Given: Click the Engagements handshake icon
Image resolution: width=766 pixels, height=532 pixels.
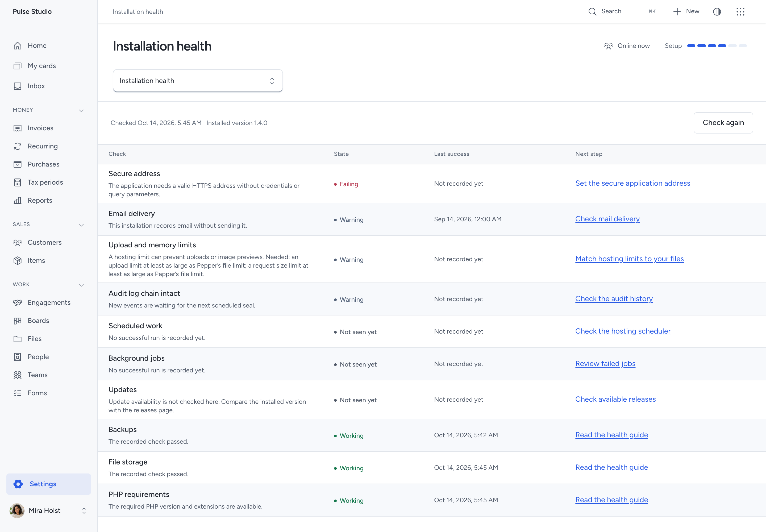Looking at the screenshot, I should pyautogui.click(x=17, y=302).
